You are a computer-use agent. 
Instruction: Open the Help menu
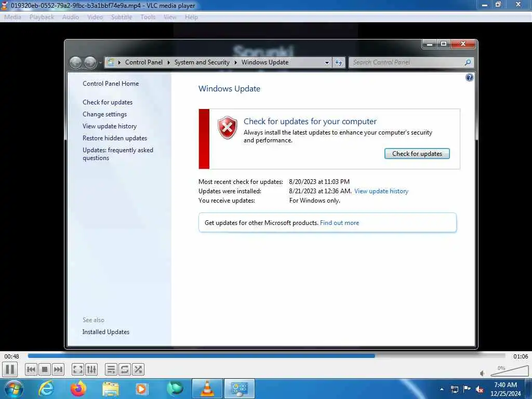191,17
